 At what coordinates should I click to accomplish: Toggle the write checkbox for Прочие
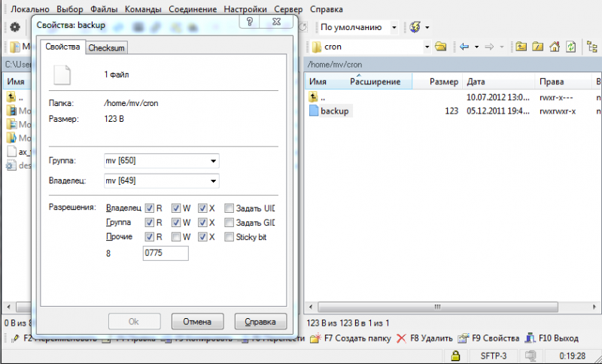point(176,238)
